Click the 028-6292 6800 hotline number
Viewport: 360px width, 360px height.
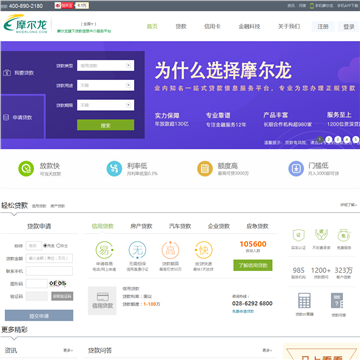(252, 303)
